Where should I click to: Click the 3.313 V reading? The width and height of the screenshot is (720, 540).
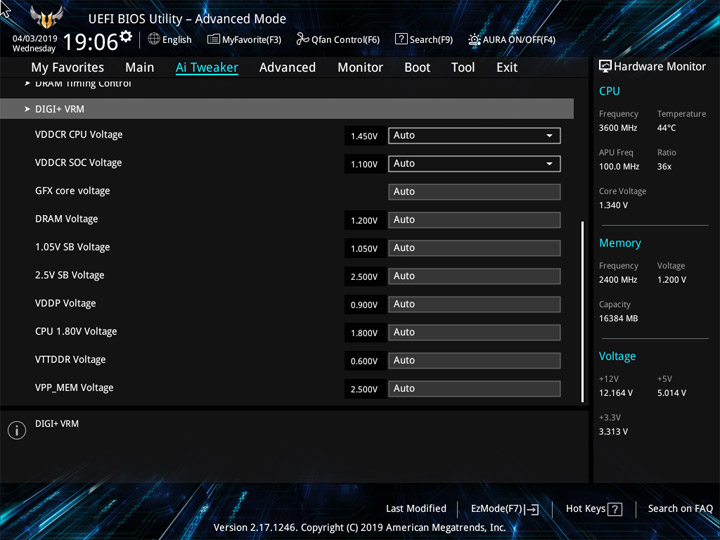pos(613,432)
